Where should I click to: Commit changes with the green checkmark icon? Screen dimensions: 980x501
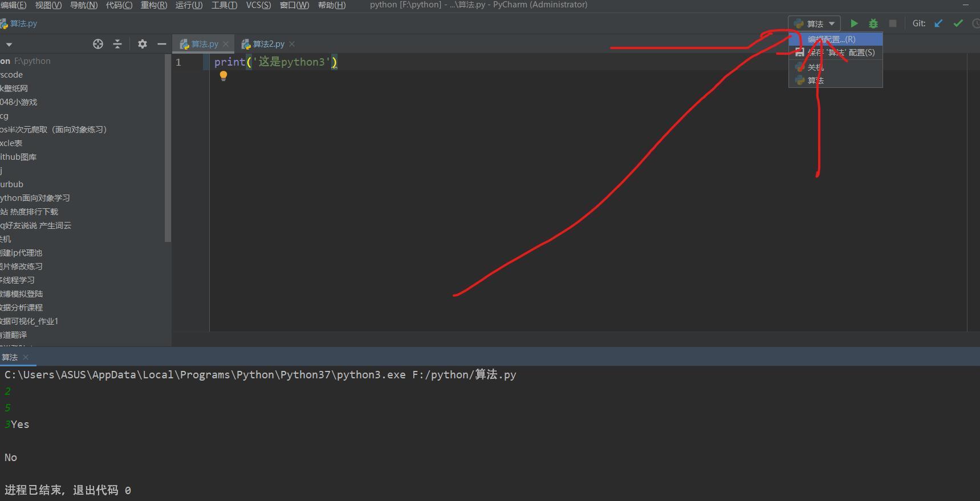(958, 23)
